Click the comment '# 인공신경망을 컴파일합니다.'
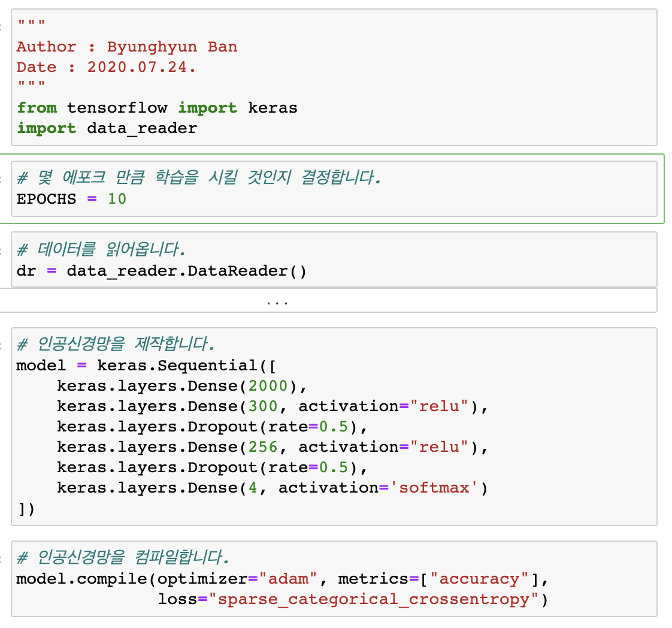The height and width of the screenshot is (628, 672). [123, 557]
